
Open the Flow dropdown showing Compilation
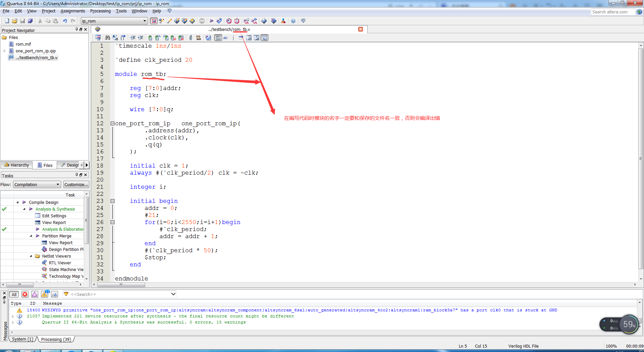click(37, 184)
